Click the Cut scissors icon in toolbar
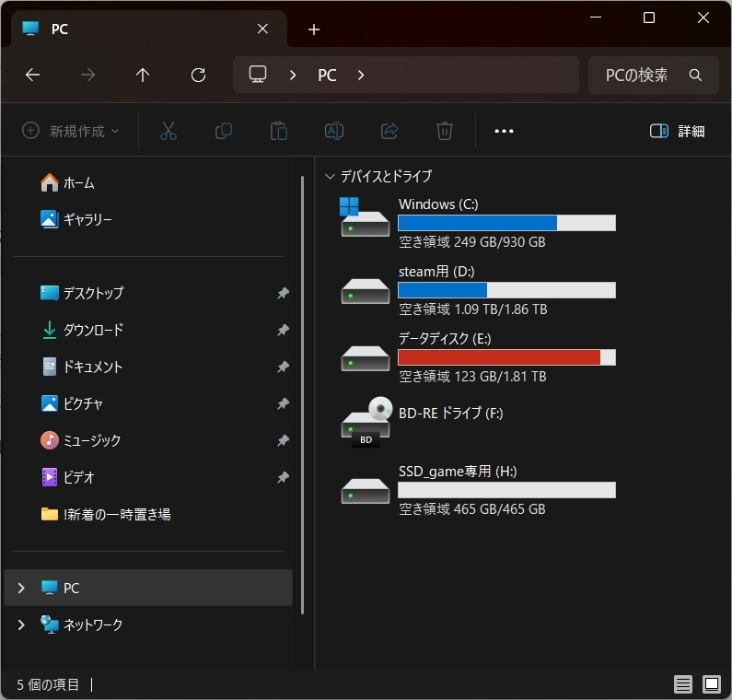Image resolution: width=732 pixels, height=700 pixels. (168, 131)
